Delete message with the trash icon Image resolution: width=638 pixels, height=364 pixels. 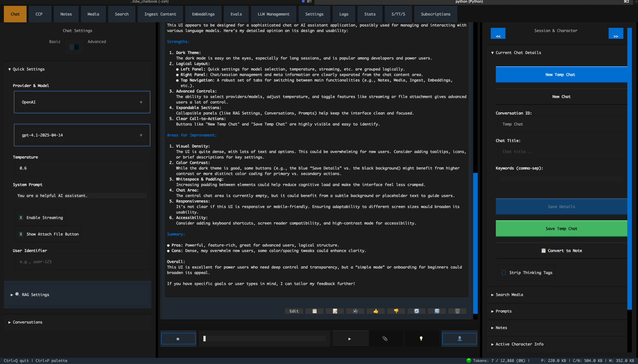(x=457, y=311)
